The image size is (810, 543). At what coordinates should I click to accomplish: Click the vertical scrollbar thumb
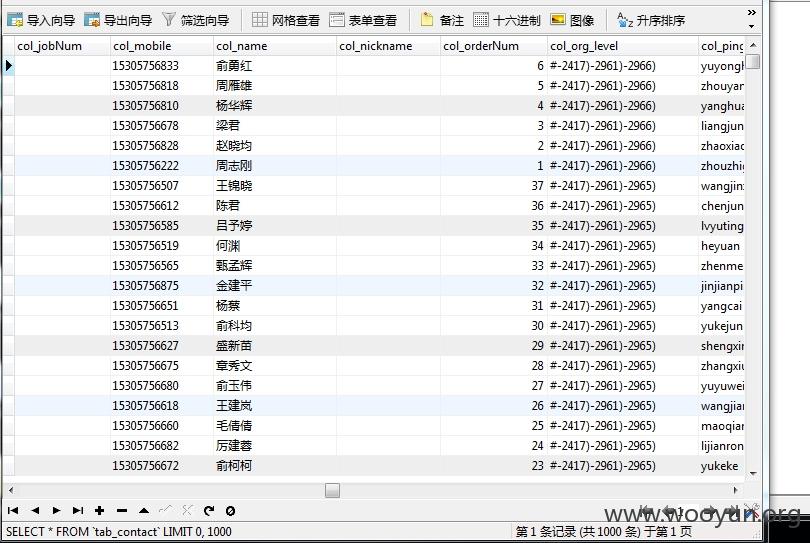point(753,61)
